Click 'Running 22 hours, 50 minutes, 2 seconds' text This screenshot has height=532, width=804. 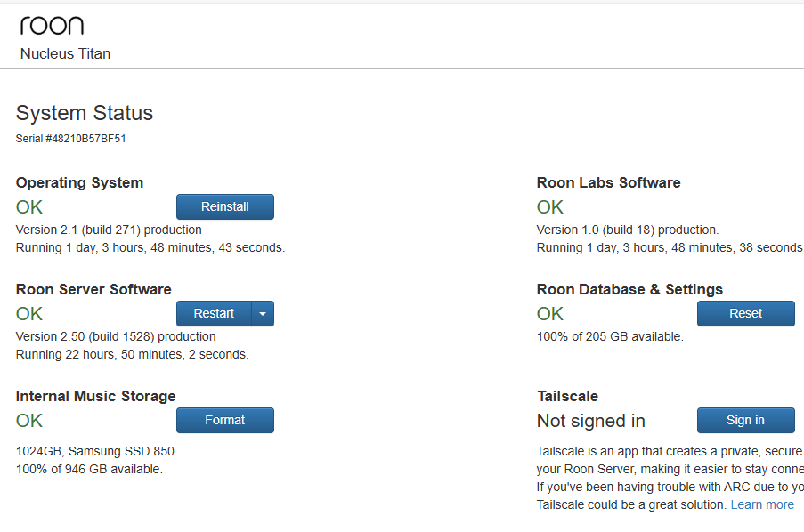point(133,354)
